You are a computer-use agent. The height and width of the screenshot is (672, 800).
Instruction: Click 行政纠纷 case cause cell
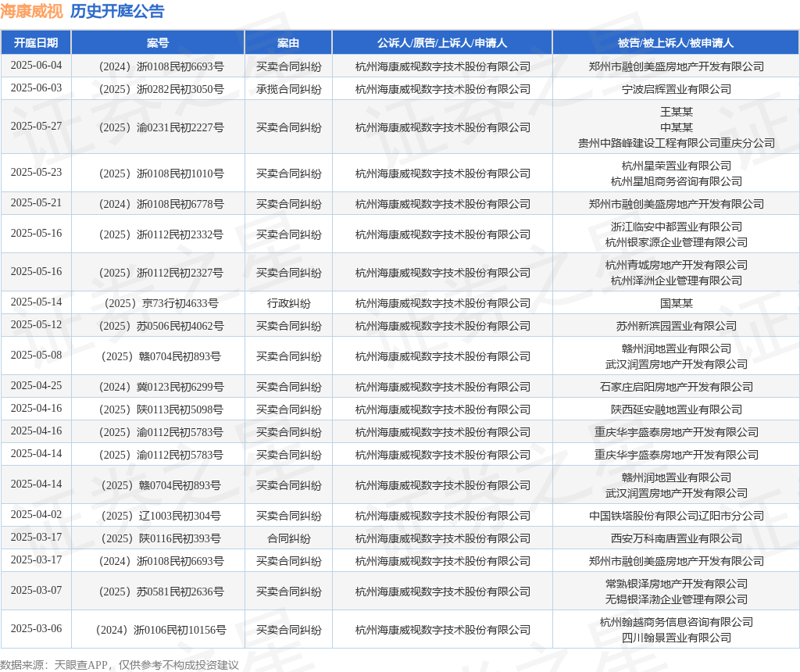point(289,304)
